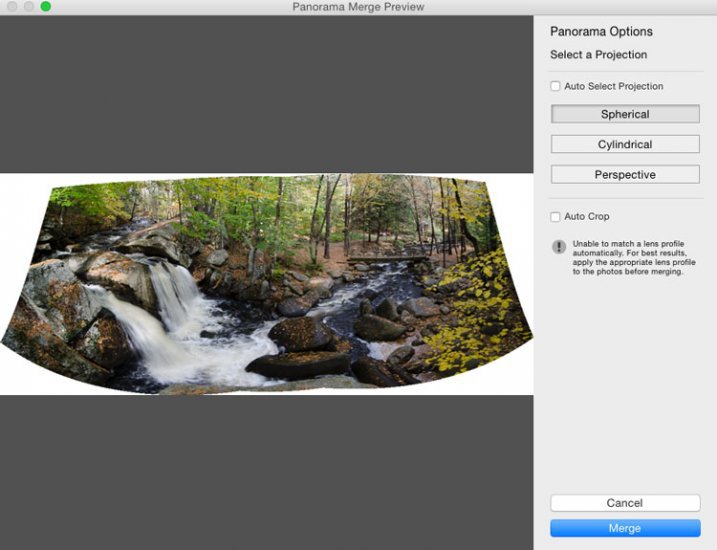
Task: Click the Panorama Options heading
Action: tap(601, 32)
